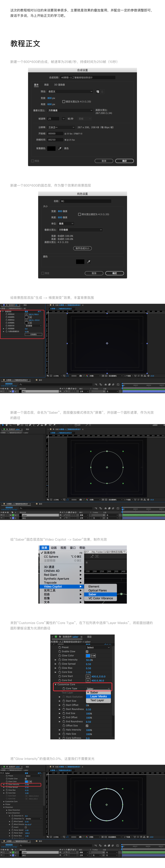Screen dimensions: 165x868
Task: Click 制作合成大小 button
Action: click(x=82, y=248)
